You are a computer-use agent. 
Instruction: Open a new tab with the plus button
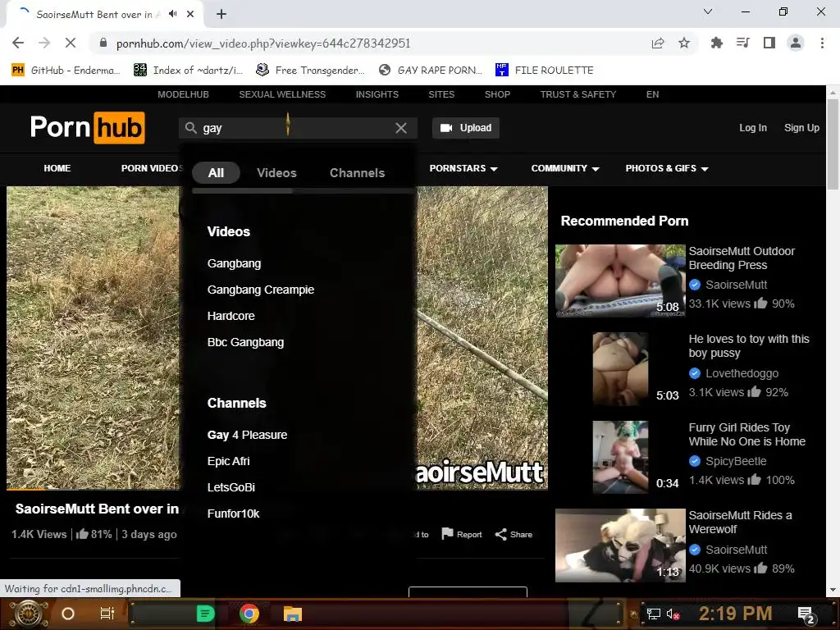221,14
